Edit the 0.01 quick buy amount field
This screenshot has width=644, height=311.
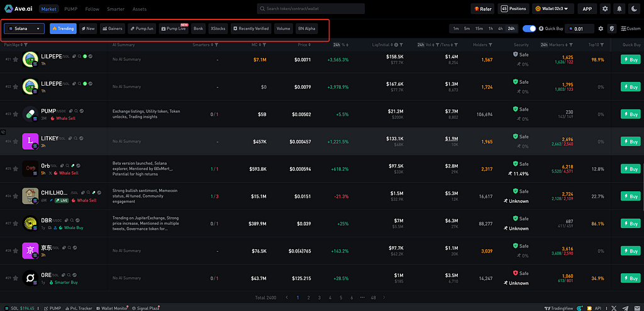click(x=579, y=29)
